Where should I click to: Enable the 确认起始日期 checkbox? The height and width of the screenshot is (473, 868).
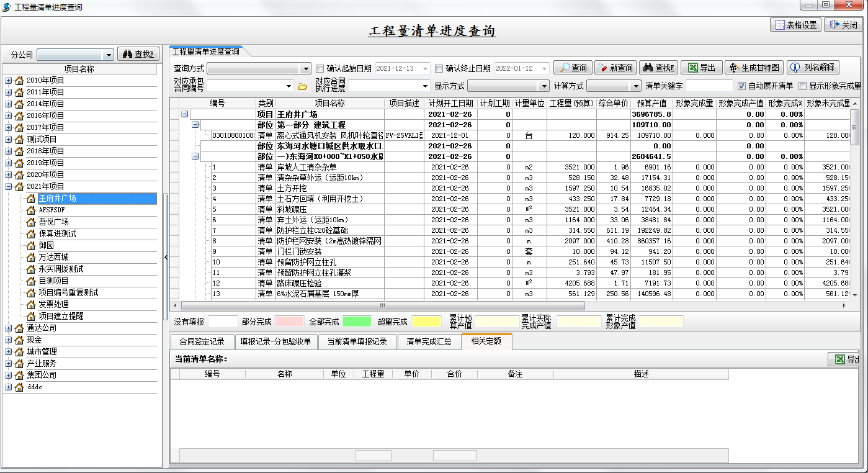tap(320, 67)
